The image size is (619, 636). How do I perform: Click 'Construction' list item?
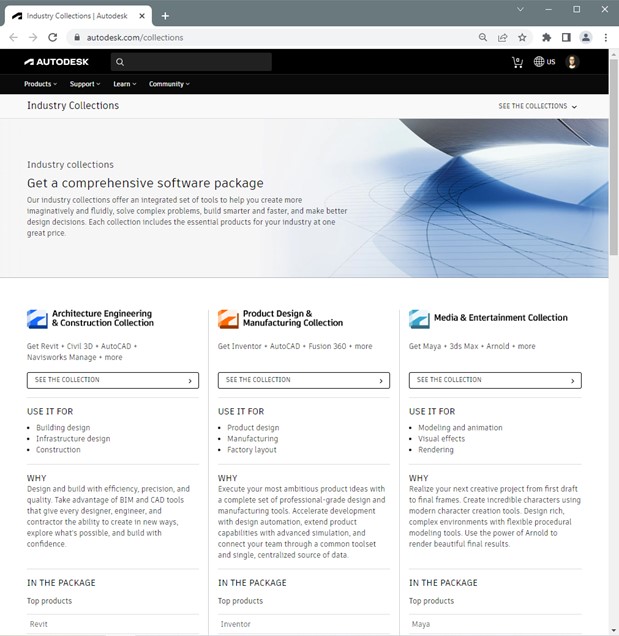click(58, 450)
